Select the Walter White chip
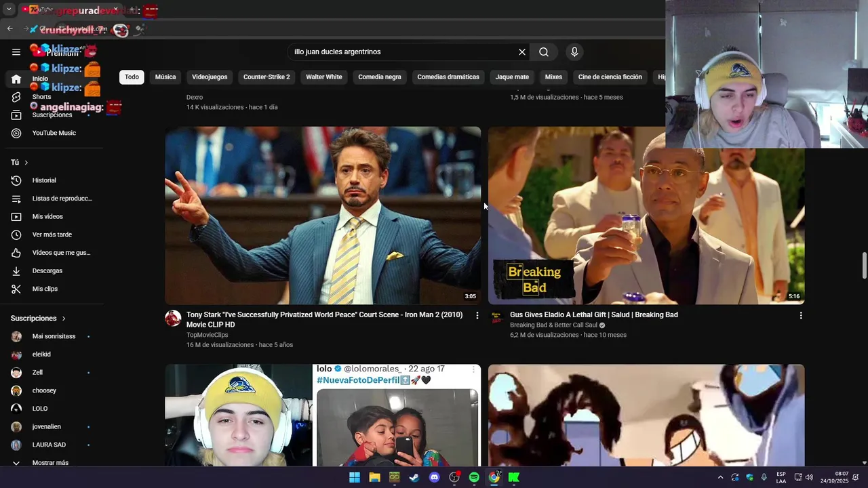Image resolution: width=868 pixels, height=488 pixels. pos(324,77)
